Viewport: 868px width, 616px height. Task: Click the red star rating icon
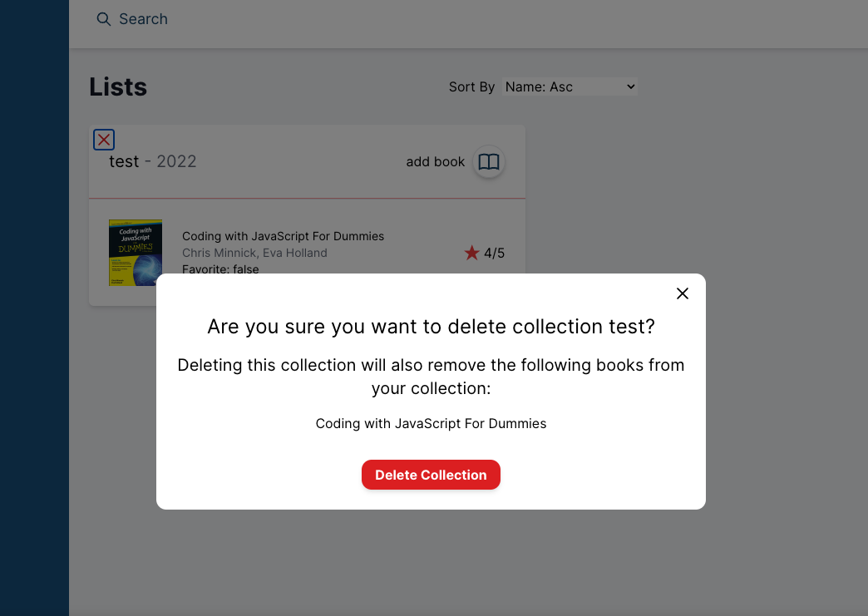471,253
